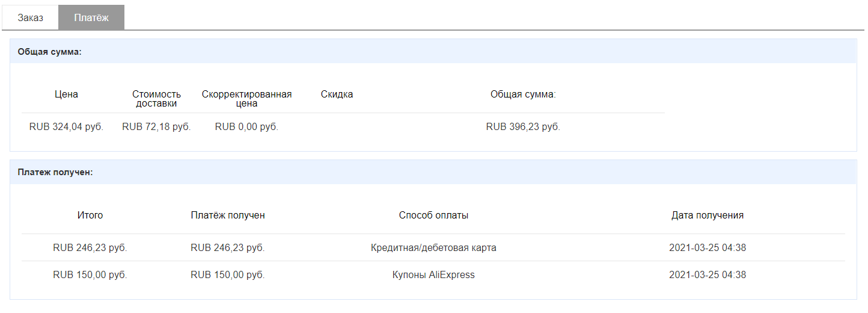868x313 pixels.
Task: Switch to the Заказ tab
Action: coord(30,17)
